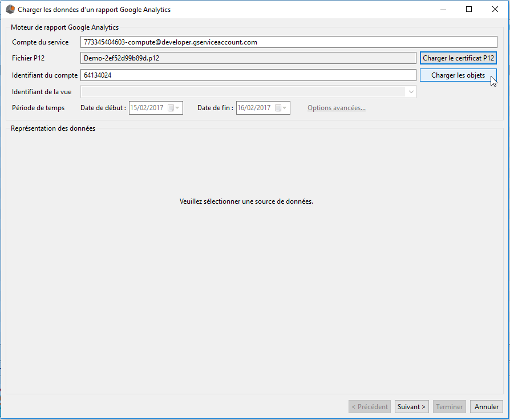Viewport: 510px width, 420px height.
Task: Open the end date calendar picker
Action: point(281,108)
